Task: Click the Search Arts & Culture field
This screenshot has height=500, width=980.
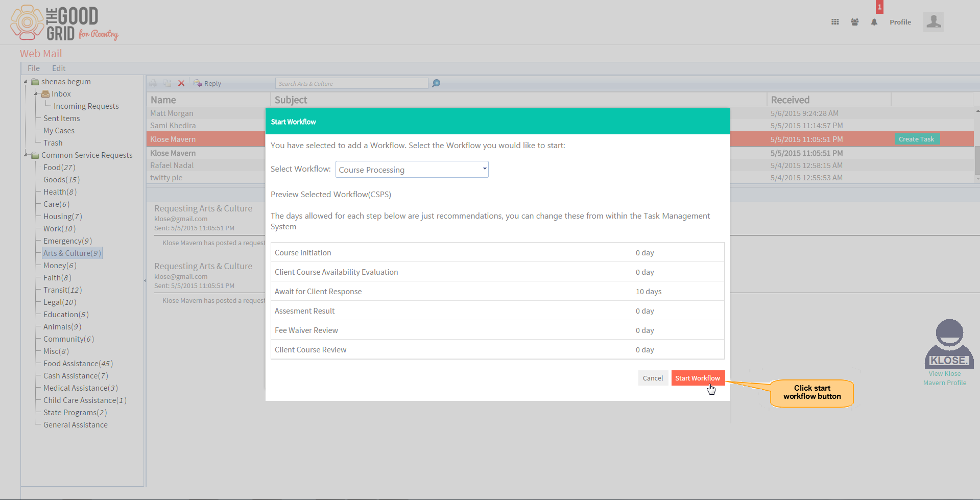Action: click(x=352, y=83)
